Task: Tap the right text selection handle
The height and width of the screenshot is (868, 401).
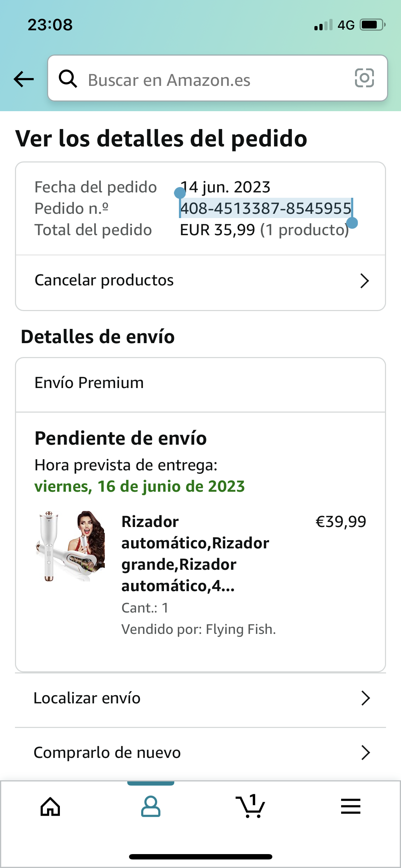Action: pyautogui.click(x=352, y=223)
